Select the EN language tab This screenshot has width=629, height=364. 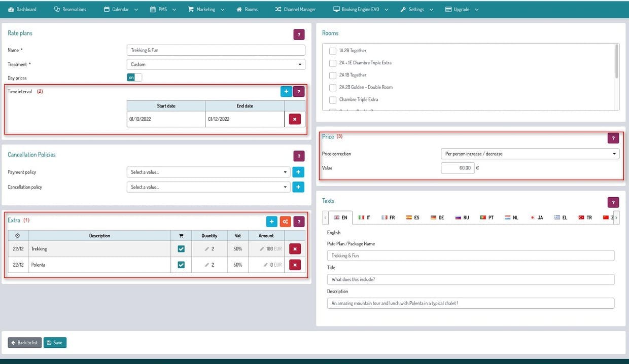point(340,217)
